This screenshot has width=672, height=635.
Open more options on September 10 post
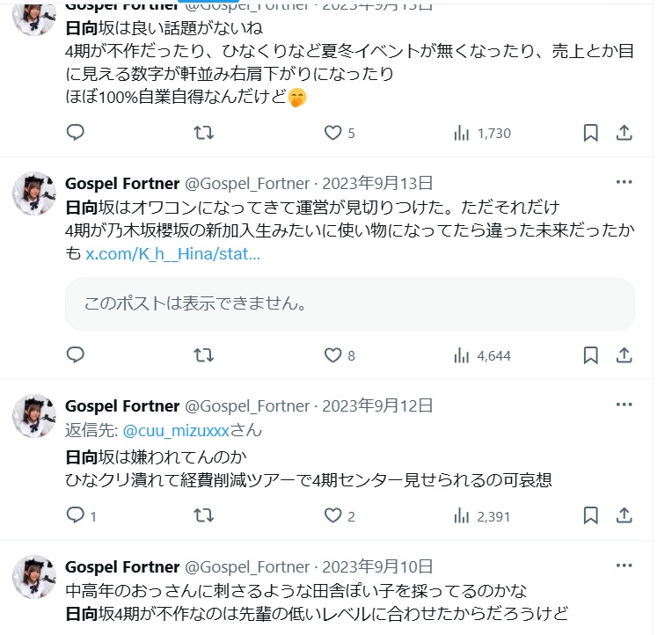[624, 566]
